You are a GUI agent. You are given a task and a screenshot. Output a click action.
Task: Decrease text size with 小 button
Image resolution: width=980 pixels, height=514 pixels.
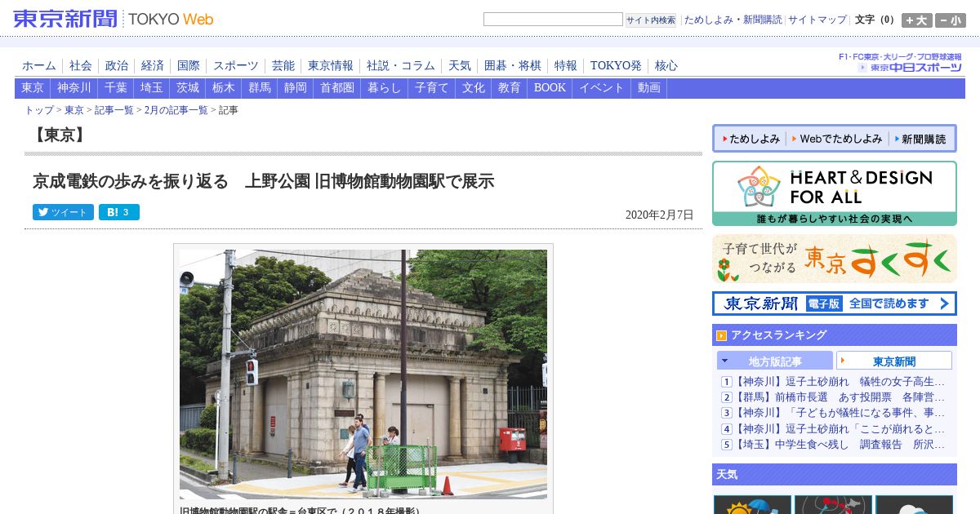point(951,20)
